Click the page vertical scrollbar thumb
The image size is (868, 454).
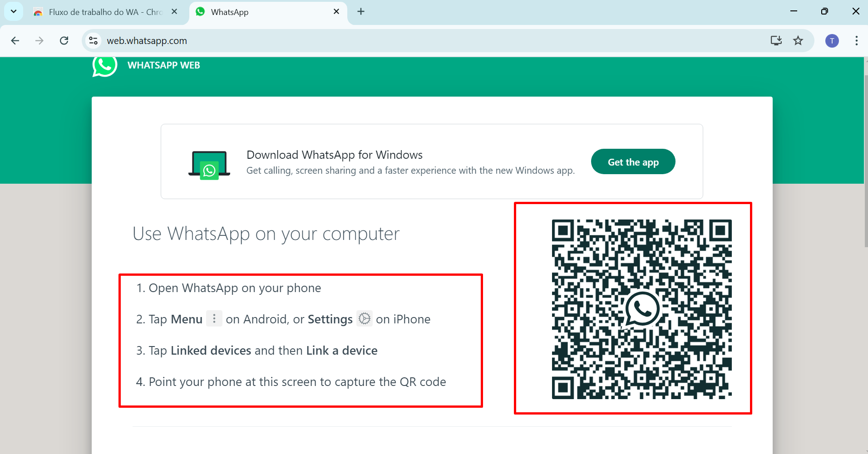(865, 161)
